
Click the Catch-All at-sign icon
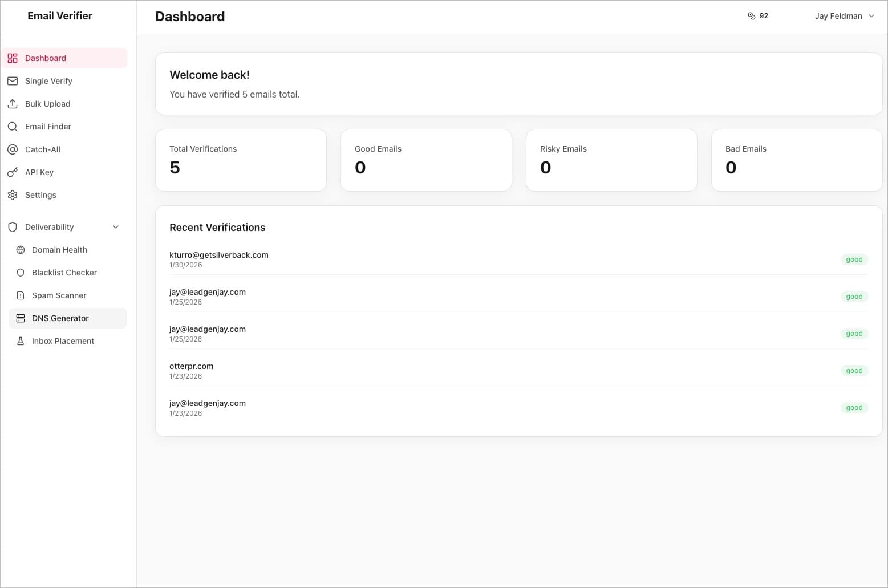point(13,149)
